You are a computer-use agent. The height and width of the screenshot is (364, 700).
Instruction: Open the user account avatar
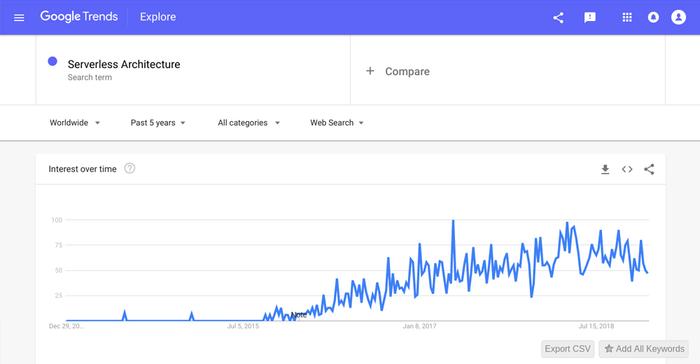(679, 17)
